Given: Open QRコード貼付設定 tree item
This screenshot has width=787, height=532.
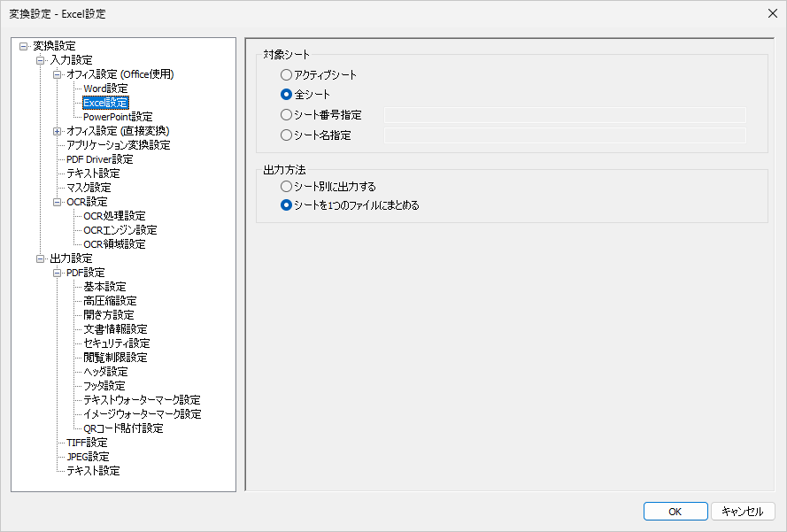Looking at the screenshot, I should (123, 428).
